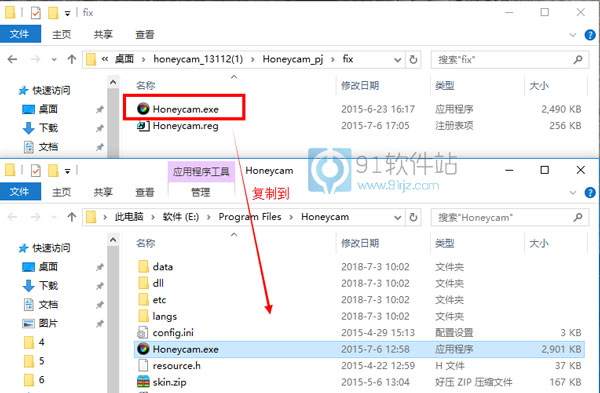Click honeycam_13112(1) in the breadcrumb
This screenshot has height=393, width=600.
[x=198, y=59]
